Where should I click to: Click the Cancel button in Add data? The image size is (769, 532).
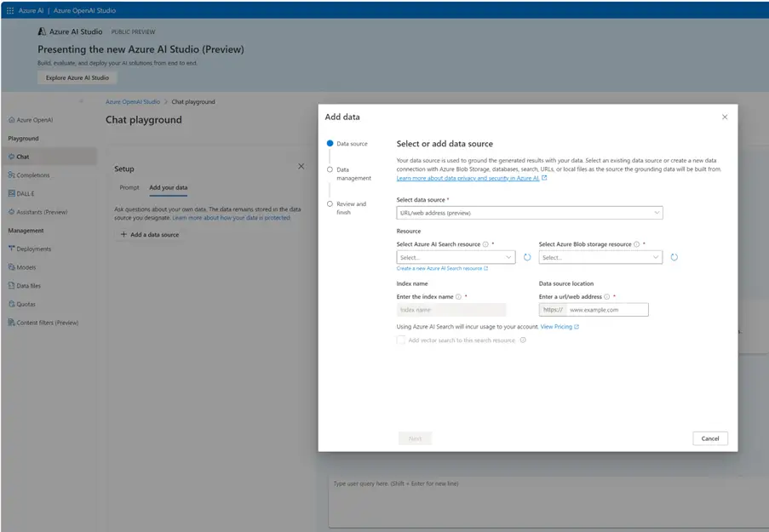710,438
